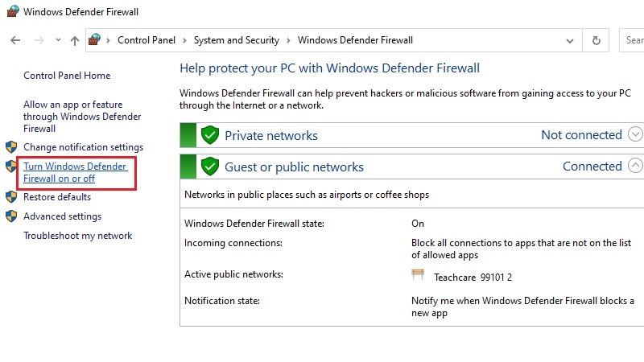Viewport: 644px width, 362px height.
Task: Click the Forward arrow navigation button
Action: [x=38, y=40]
